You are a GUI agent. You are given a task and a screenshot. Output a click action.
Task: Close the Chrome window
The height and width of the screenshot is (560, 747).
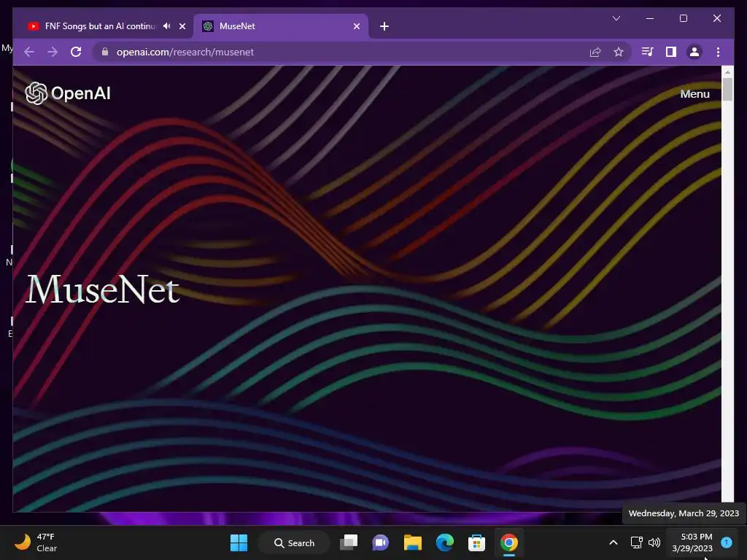(716, 18)
